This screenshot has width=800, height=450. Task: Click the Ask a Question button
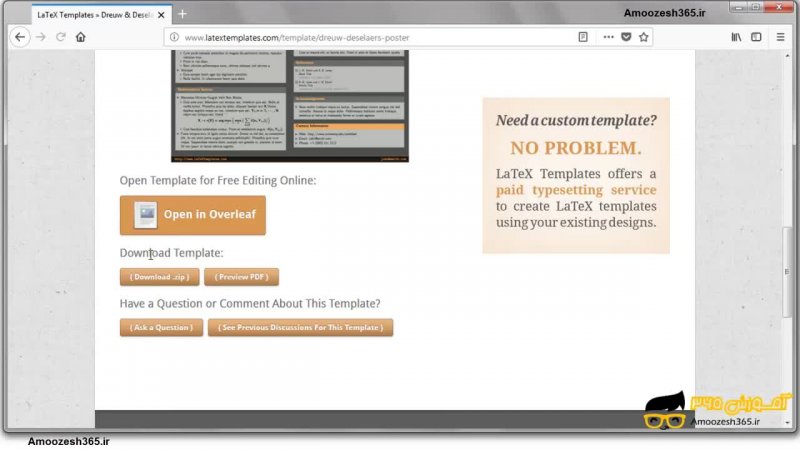tap(161, 327)
